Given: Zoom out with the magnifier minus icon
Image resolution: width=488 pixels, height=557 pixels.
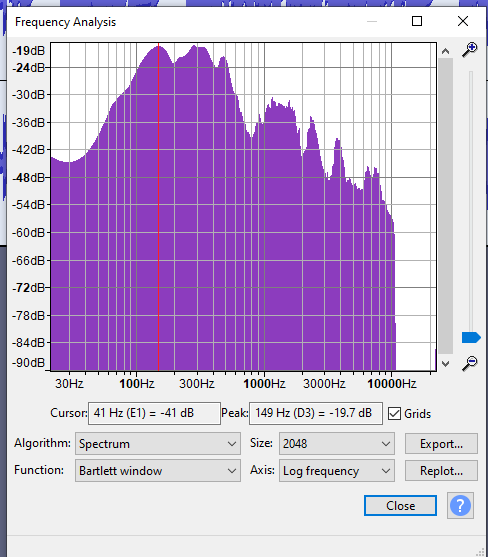Looking at the screenshot, I should point(470,363).
